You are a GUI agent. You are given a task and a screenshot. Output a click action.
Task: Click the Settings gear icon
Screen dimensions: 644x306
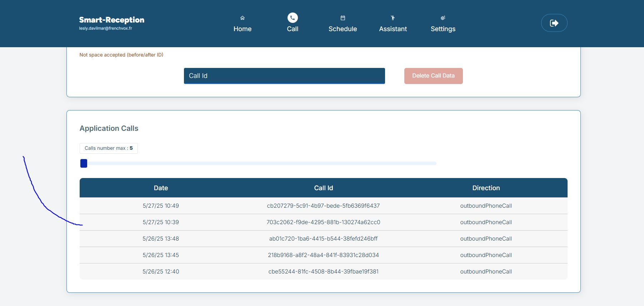click(x=443, y=18)
